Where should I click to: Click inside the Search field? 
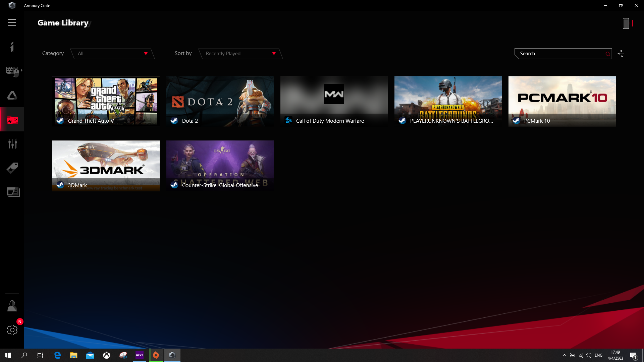click(563, 54)
